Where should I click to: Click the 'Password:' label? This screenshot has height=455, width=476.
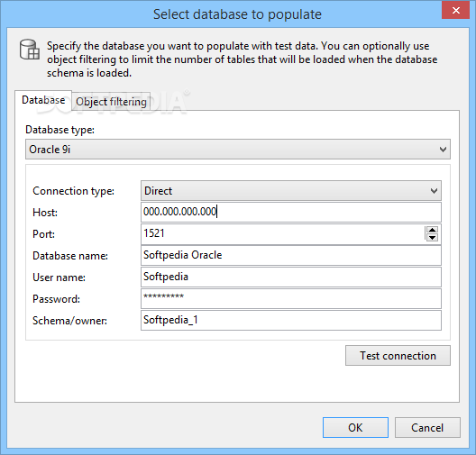click(x=56, y=299)
